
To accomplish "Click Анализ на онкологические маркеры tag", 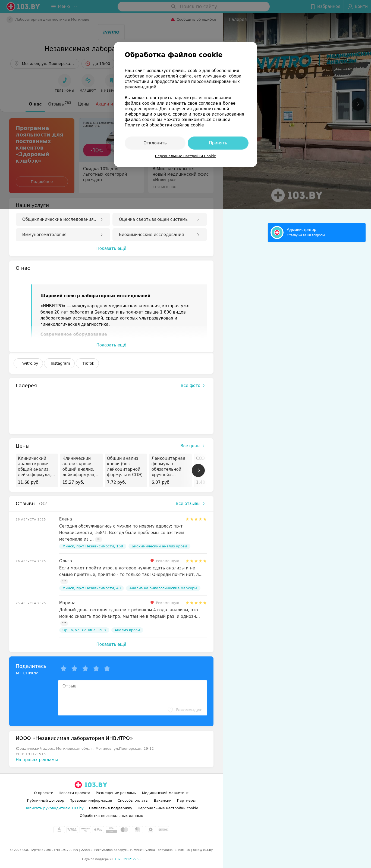I will (163, 588).
